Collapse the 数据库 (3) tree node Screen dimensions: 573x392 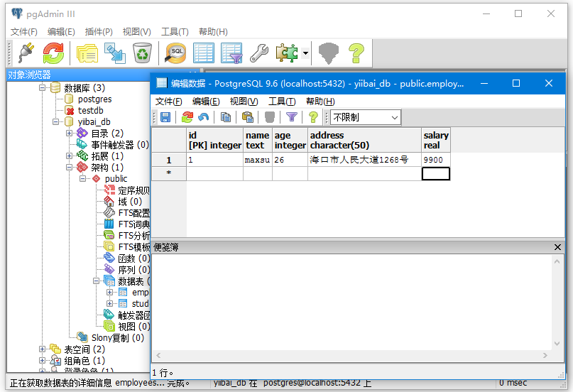pyautogui.click(x=43, y=88)
